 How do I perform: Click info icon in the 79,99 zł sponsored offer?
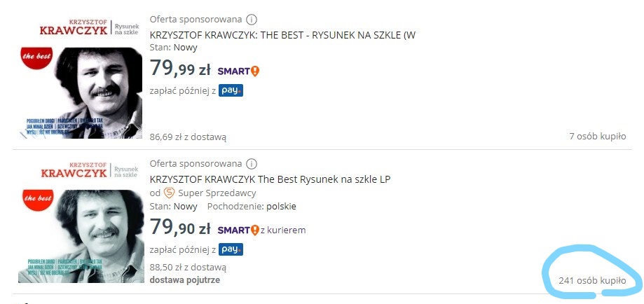[252, 19]
